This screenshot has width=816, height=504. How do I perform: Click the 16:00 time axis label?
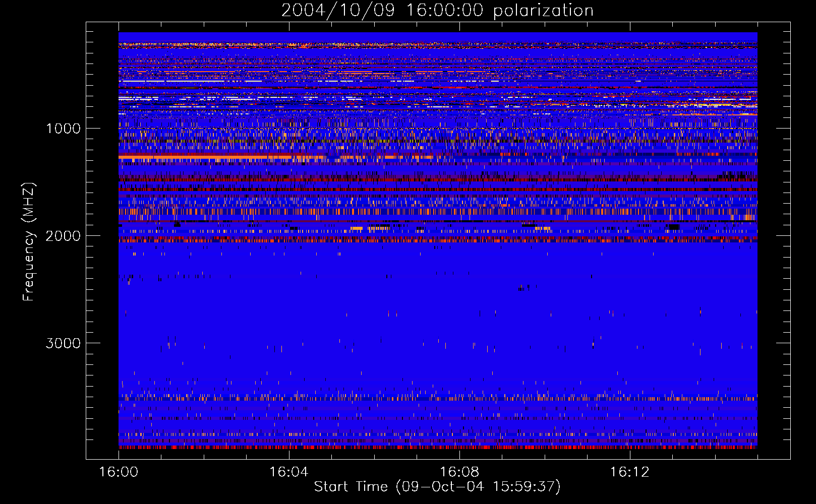119,472
